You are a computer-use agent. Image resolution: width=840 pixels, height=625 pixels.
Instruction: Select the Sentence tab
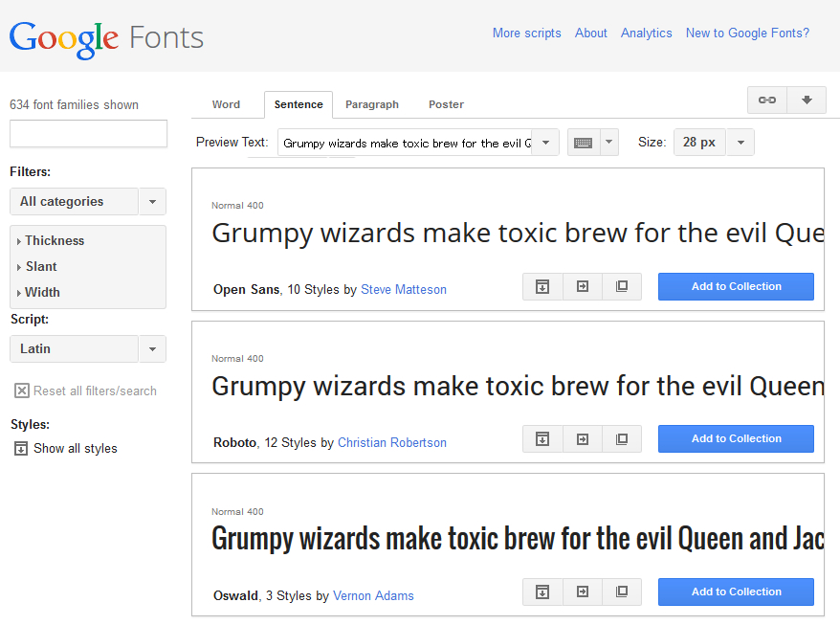coord(298,104)
